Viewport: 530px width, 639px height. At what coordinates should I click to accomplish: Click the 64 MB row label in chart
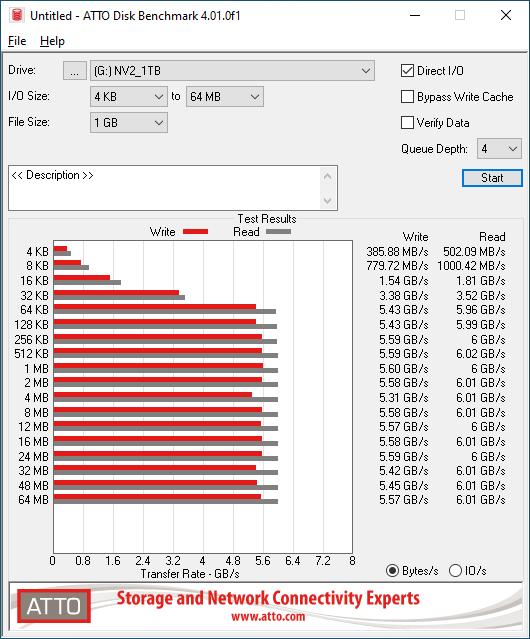33,500
